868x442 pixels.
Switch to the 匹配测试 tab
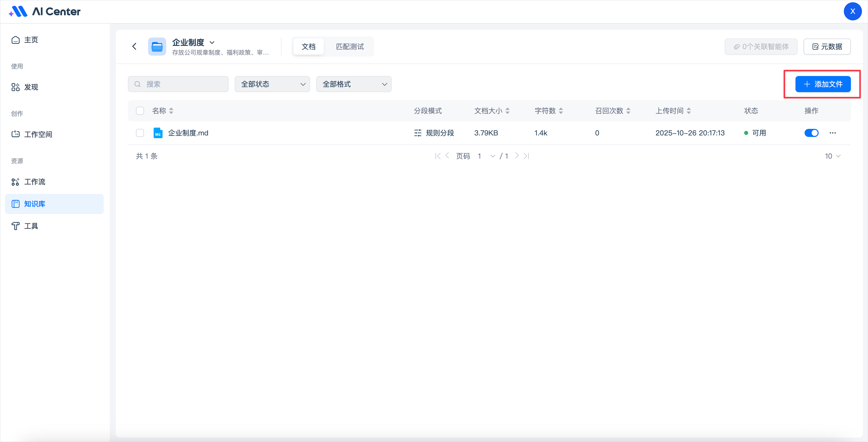350,47
